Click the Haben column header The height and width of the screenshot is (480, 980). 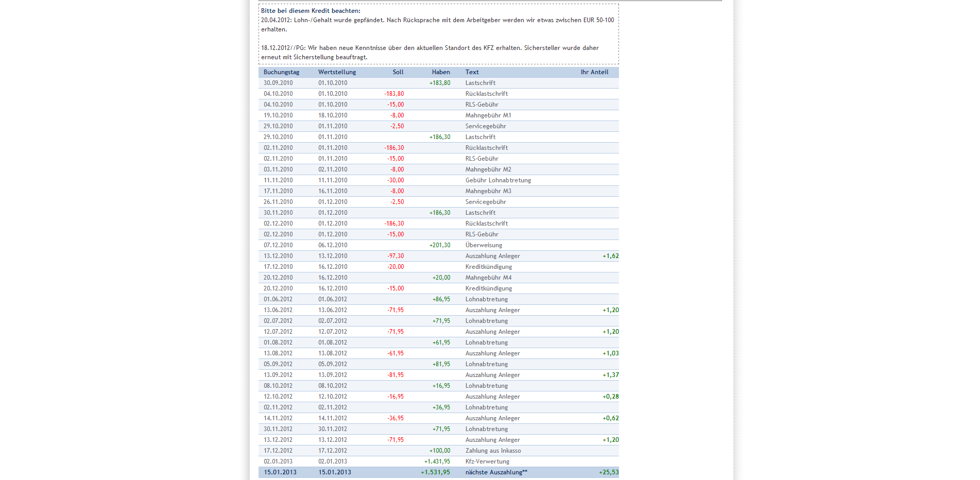(x=440, y=72)
